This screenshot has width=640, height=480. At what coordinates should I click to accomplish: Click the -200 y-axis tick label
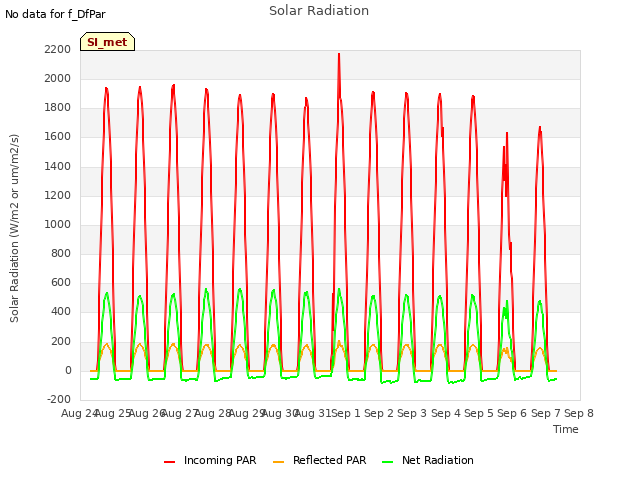(x=59, y=399)
